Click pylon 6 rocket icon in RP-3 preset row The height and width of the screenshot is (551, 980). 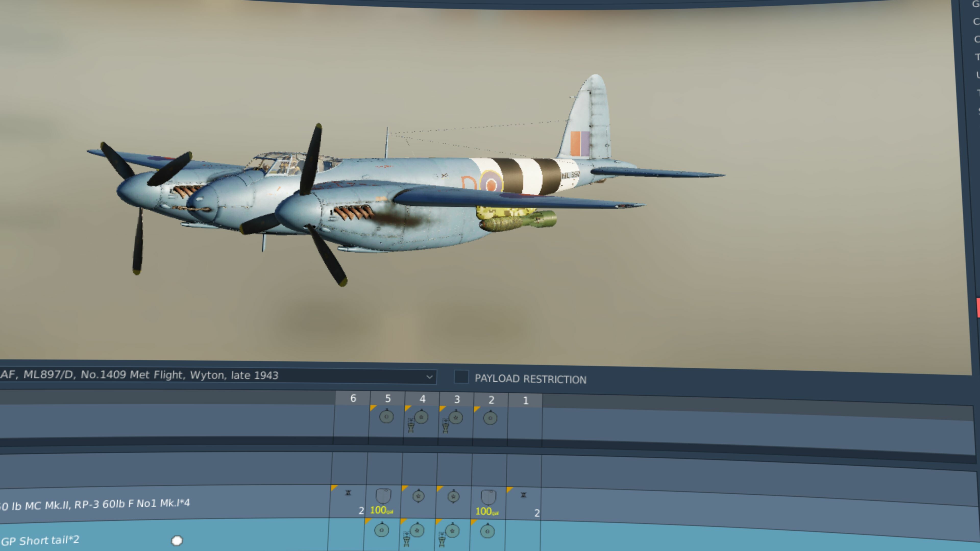pos(348,493)
